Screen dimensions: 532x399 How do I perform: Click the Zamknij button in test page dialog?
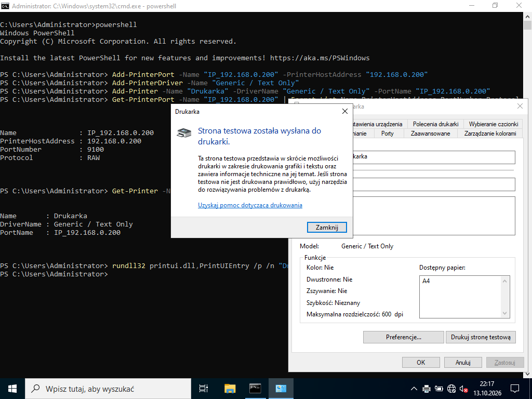click(327, 228)
